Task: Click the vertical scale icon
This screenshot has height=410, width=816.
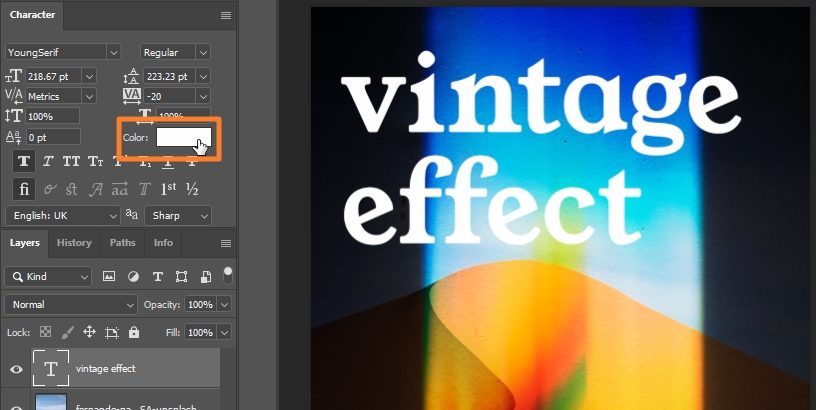Action: click(x=14, y=116)
